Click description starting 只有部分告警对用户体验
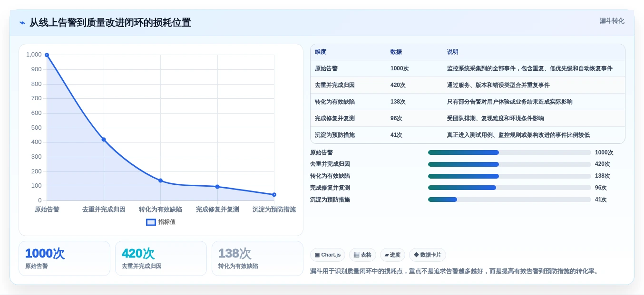 pyautogui.click(x=510, y=102)
